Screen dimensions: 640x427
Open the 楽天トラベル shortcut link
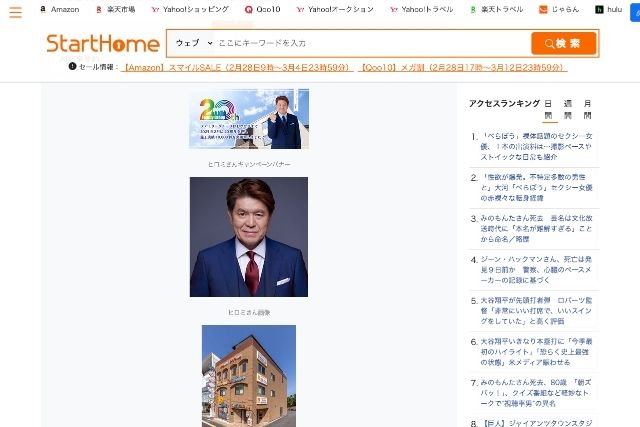[x=497, y=9]
